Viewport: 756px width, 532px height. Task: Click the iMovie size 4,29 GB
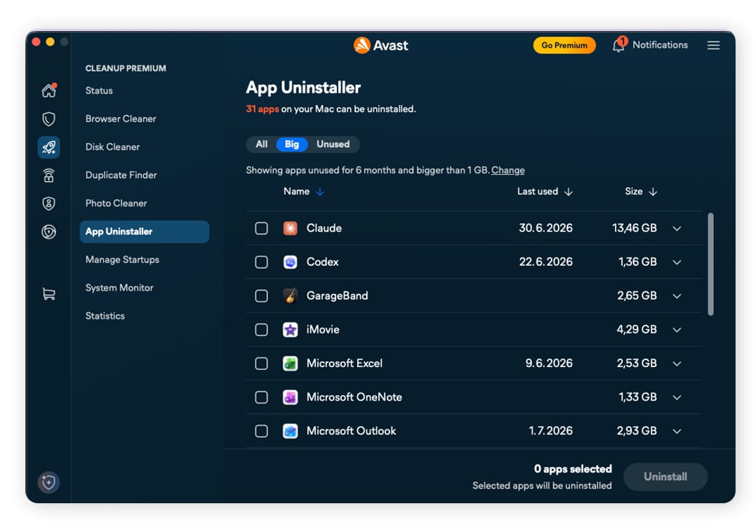(x=637, y=329)
